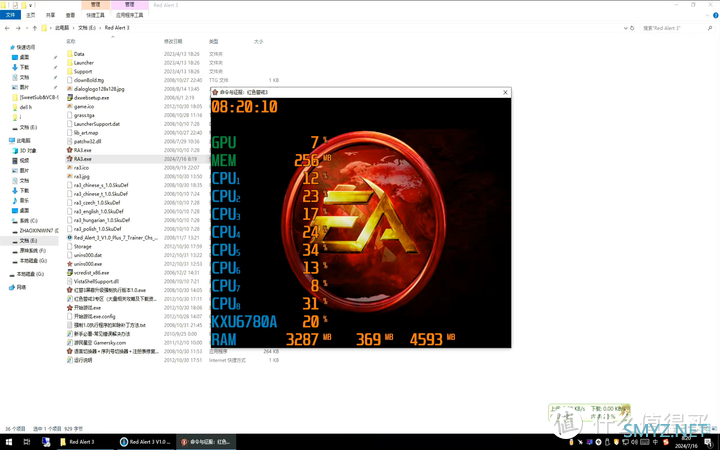This screenshot has height=450, width=720.
Task: Click Red Alert 3 in the breadcrumb
Action: pyautogui.click(x=117, y=28)
